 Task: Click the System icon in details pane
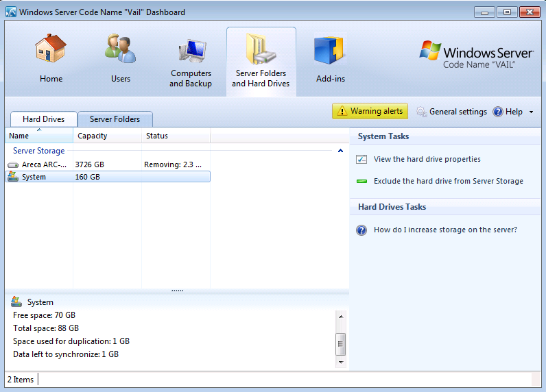click(x=16, y=302)
